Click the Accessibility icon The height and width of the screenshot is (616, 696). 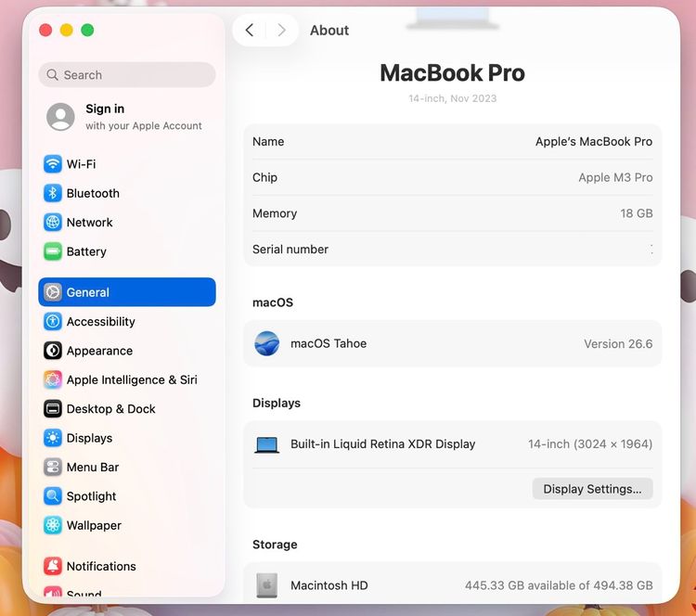click(52, 321)
